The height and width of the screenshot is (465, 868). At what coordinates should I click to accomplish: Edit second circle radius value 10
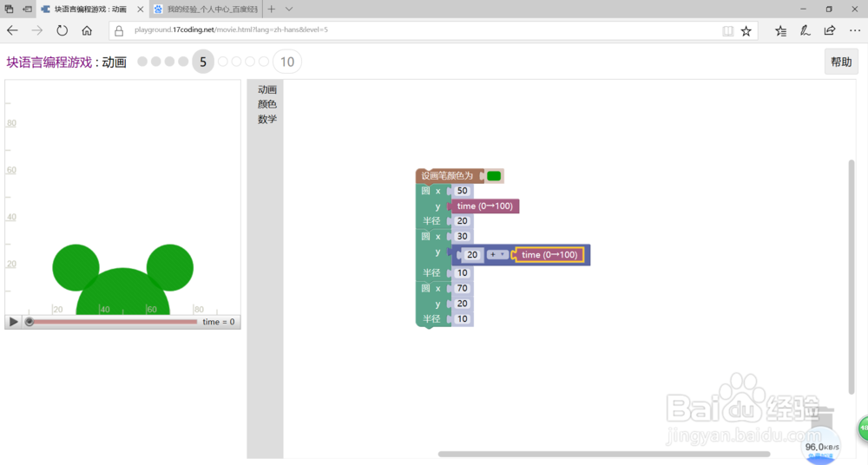(x=463, y=273)
